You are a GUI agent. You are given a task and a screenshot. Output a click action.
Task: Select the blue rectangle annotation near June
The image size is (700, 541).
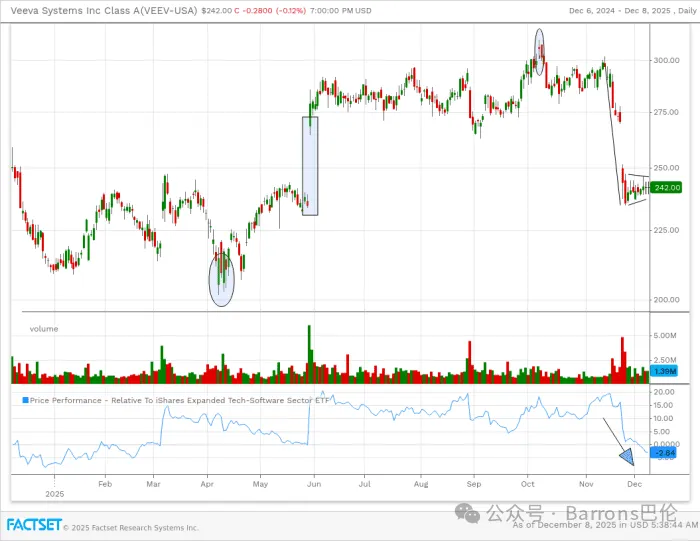310,165
